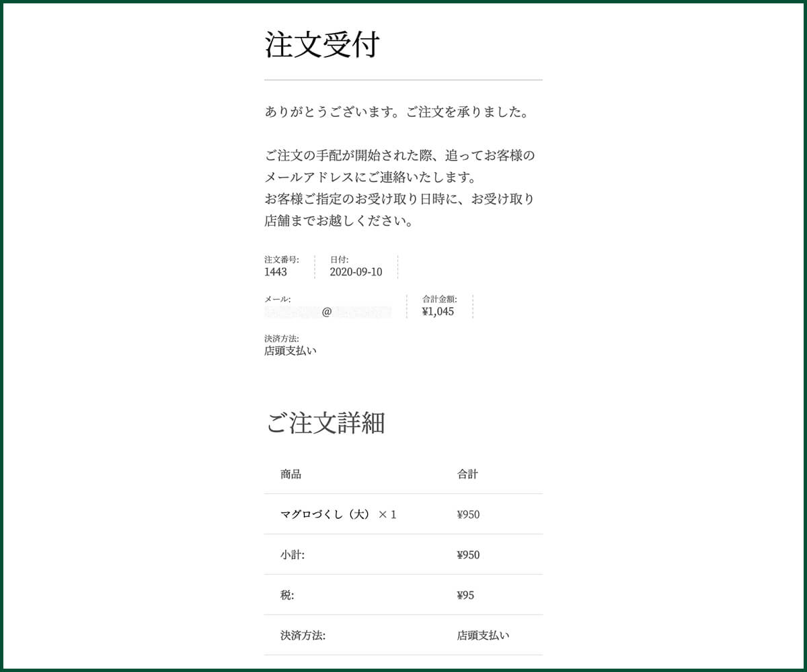Select the total amount ¥1,045
Viewport: 807px width, 672px height.
(438, 312)
